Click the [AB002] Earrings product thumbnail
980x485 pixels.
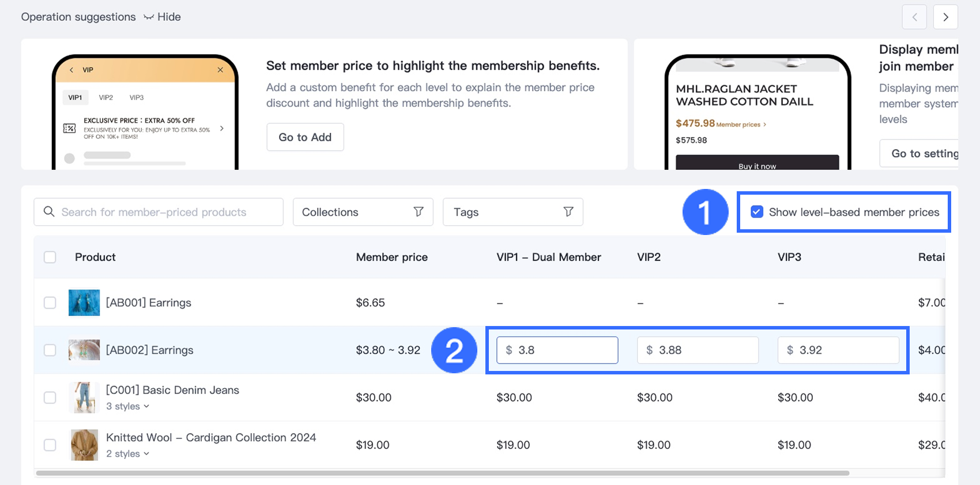(x=84, y=350)
